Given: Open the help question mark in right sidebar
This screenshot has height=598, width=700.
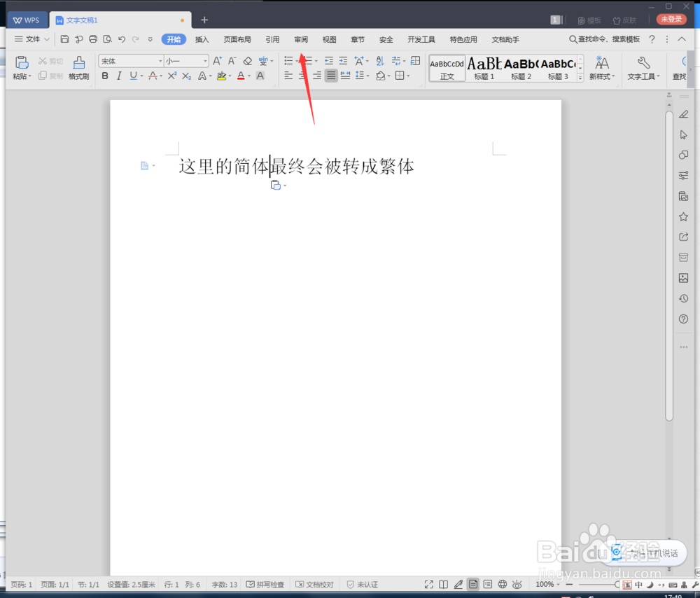Looking at the screenshot, I should tap(683, 319).
